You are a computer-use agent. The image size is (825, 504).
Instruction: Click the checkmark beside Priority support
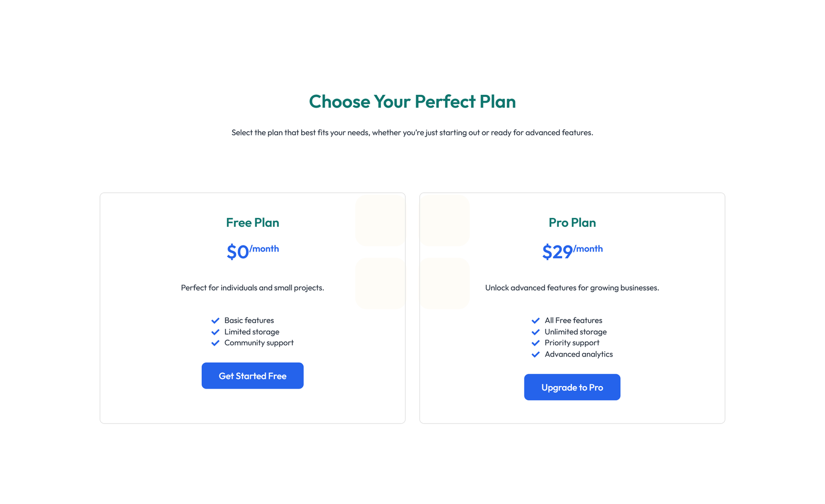click(x=536, y=343)
